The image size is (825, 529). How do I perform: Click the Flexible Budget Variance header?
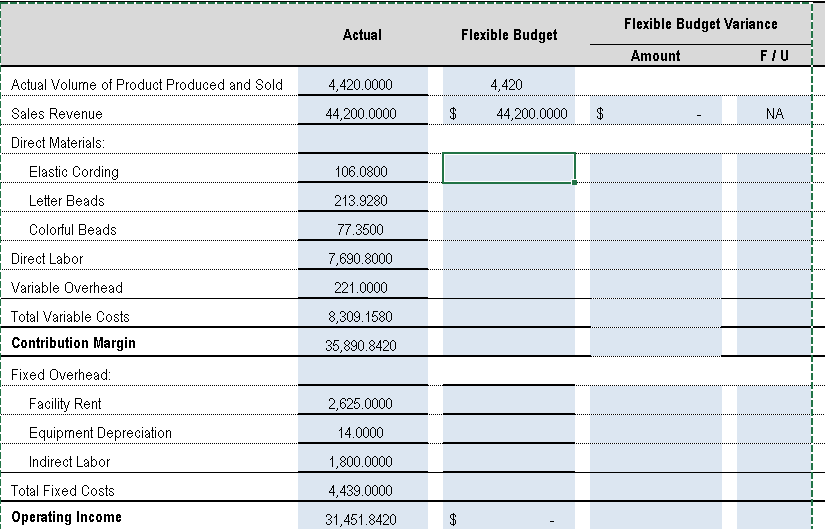(700, 24)
